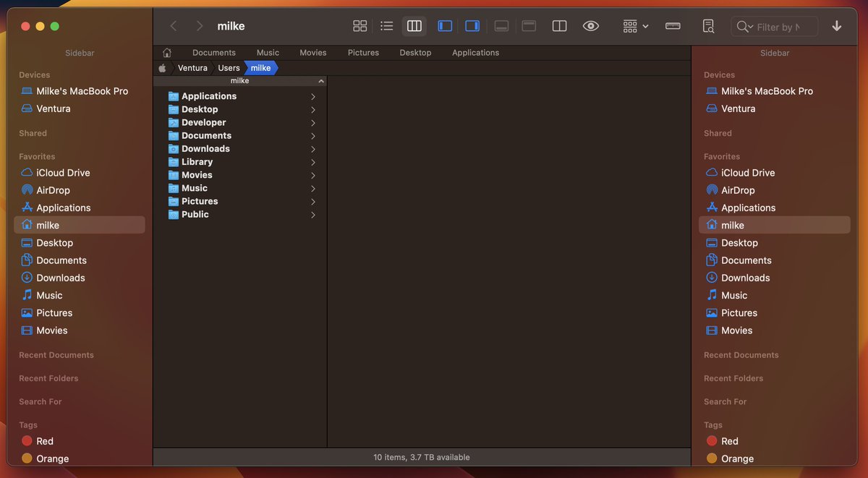Select the Pictures folder row
The height and width of the screenshot is (478, 868).
tap(240, 201)
